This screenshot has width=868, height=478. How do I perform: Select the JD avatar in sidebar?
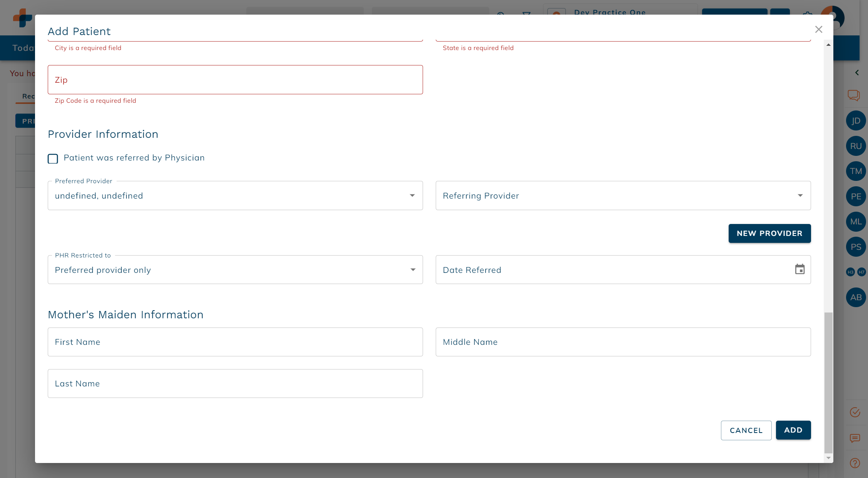856,120
